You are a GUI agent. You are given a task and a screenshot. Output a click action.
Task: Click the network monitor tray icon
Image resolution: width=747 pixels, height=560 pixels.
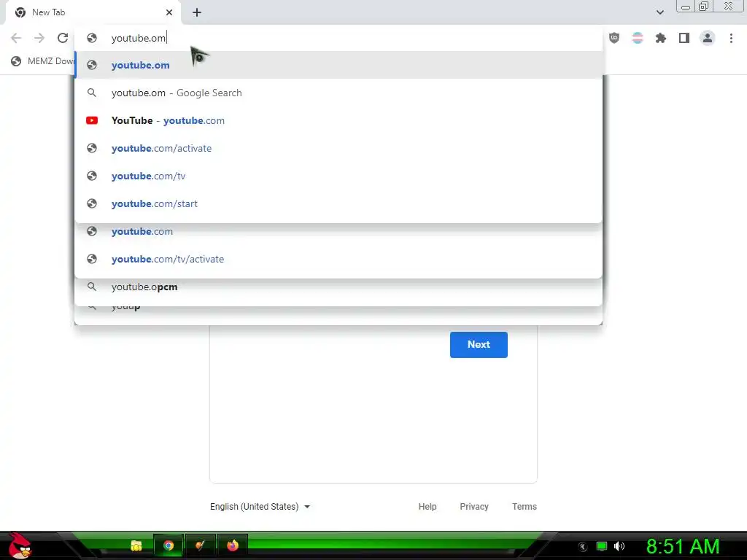[602, 546]
